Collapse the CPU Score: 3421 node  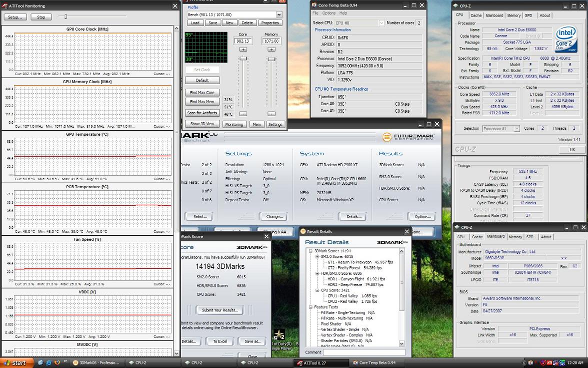pyautogui.click(x=317, y=290)
